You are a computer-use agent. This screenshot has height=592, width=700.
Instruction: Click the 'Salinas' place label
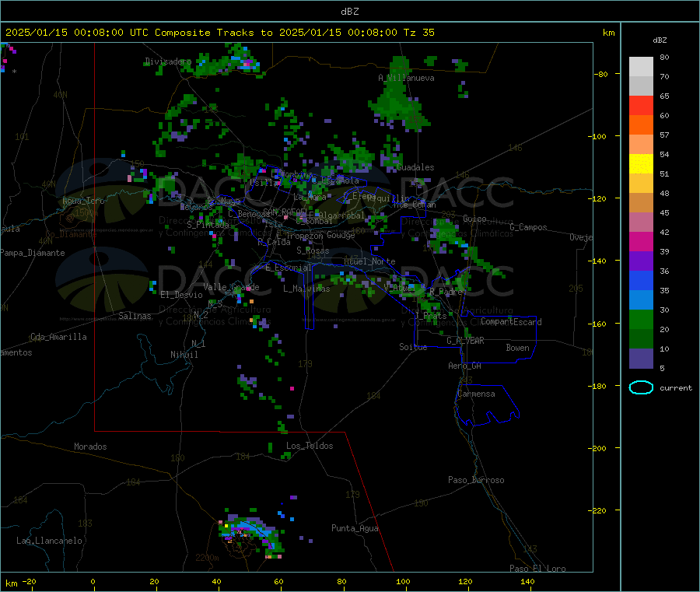pos(135,316)
